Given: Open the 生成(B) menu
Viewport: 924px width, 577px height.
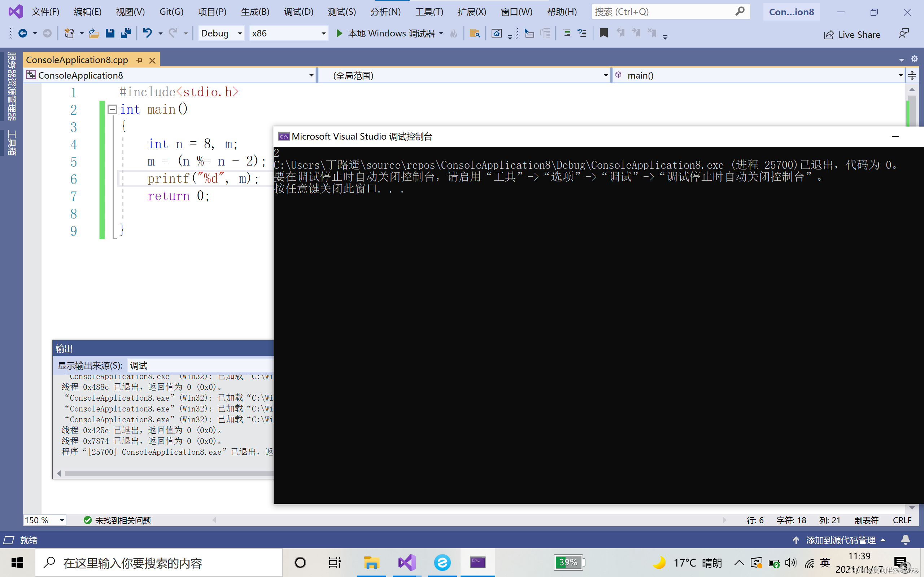Looking at the screenshot, I should pos(255,12).
